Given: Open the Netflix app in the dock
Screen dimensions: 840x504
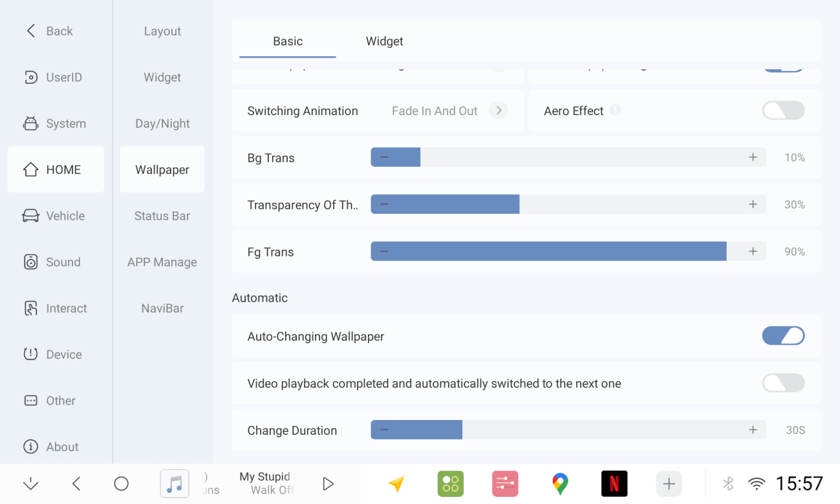Looking at the screenshot, I should tap(614, 483).
